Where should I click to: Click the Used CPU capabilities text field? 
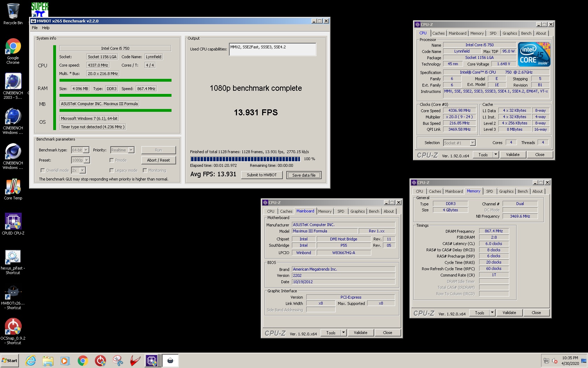coord(273,49)
